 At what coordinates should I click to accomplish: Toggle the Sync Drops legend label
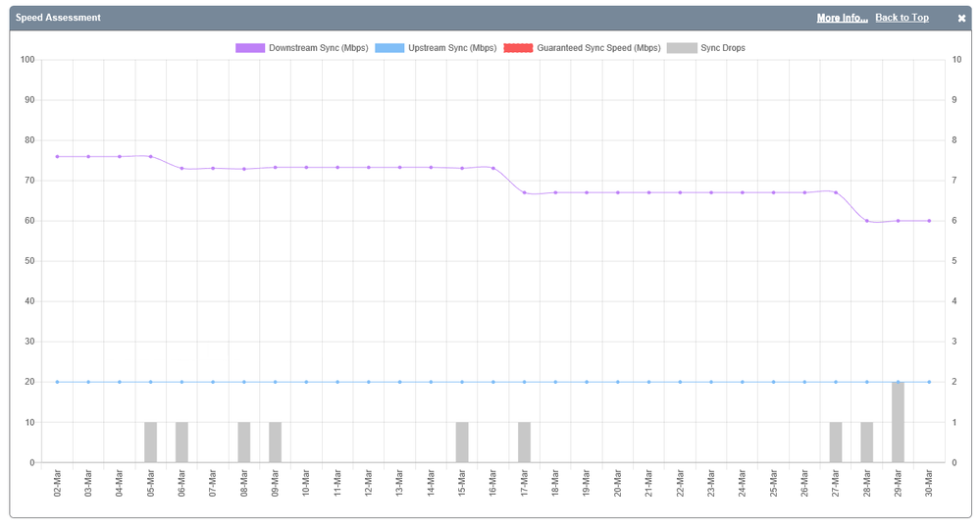722,48
